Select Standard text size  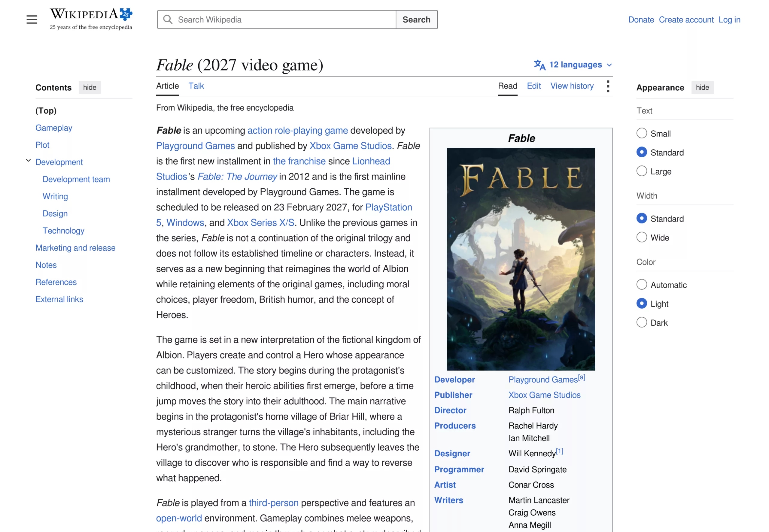pyautogui.click(x=642, y=152)
